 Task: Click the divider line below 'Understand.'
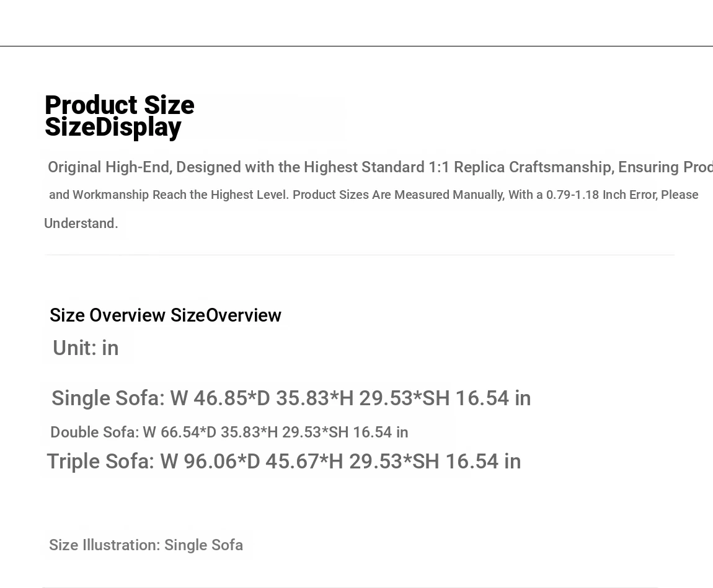(x=360, y=255)
